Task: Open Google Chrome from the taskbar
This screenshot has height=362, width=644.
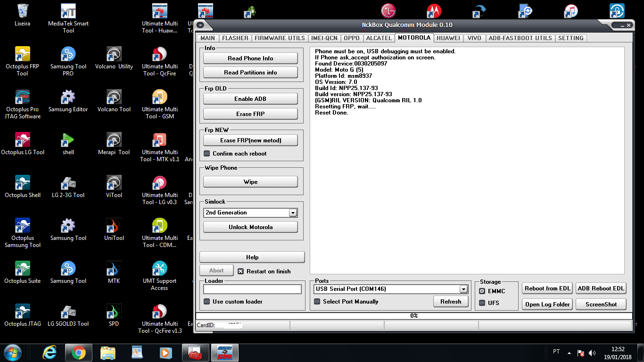Action: coord(78,352)
